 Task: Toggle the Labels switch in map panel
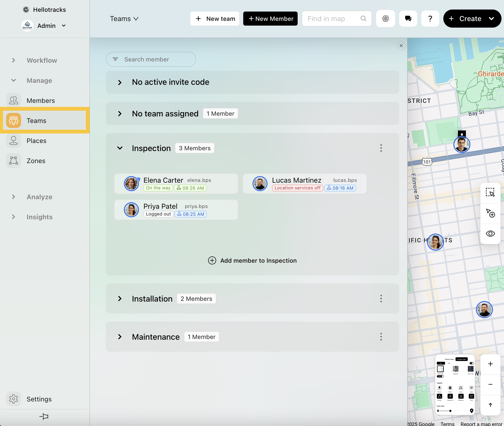point(440,376)
